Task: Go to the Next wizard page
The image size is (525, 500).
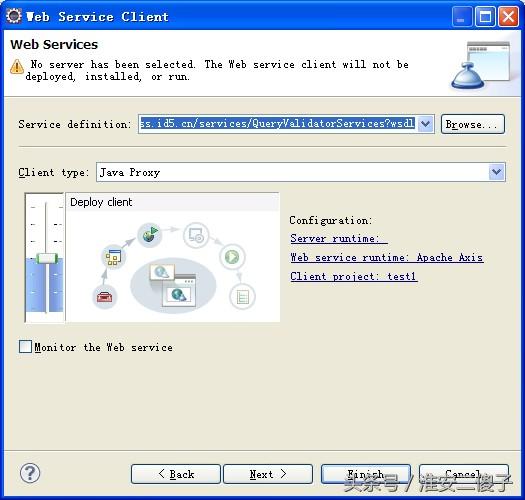Action: pyautogui.click(x=268, y=474)
